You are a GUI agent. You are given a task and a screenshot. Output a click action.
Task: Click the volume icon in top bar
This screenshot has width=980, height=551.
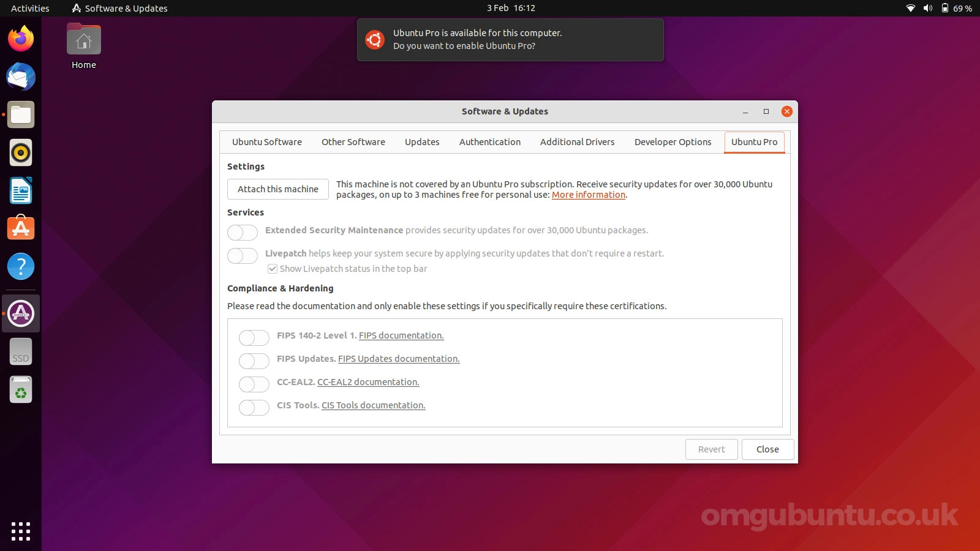(928, 8)
